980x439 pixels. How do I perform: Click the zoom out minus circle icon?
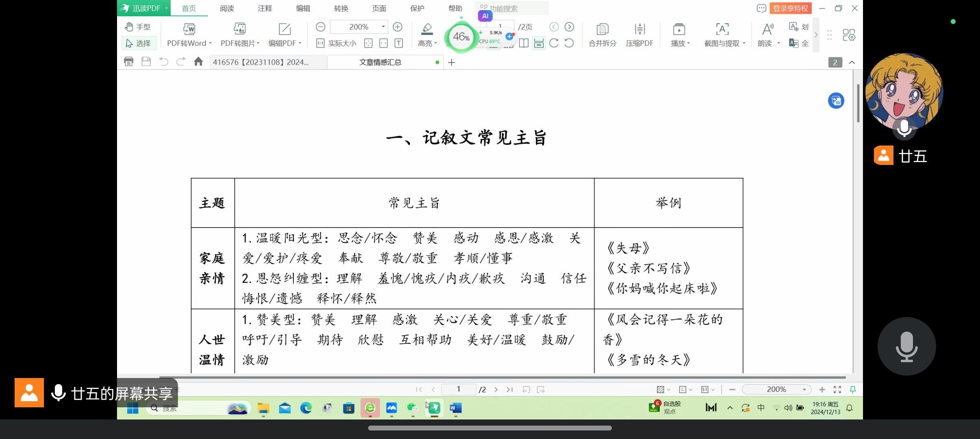[320, 27]
